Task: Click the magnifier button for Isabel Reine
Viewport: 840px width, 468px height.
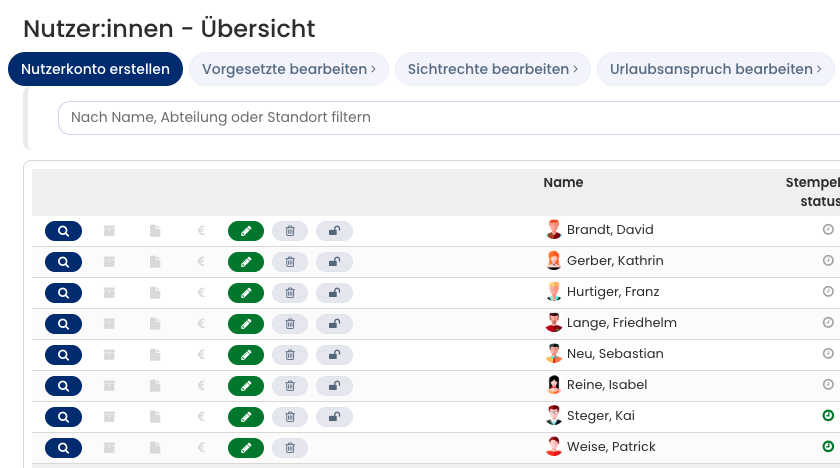Action: point(63,386)
